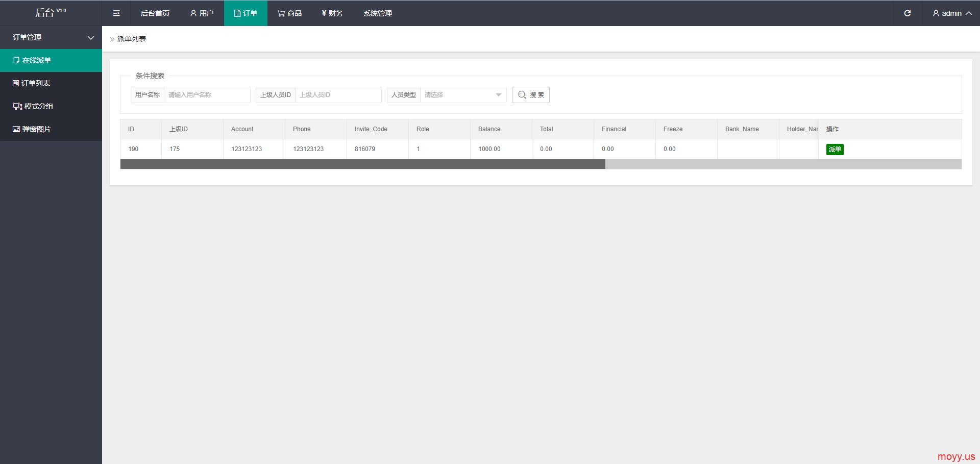Focus the 上级人员ID input field

338,95
